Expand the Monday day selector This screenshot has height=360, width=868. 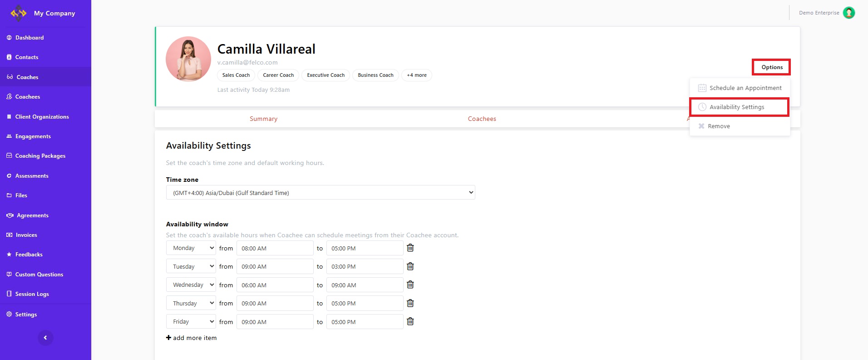pyautogui.click(x=191, y=248)
